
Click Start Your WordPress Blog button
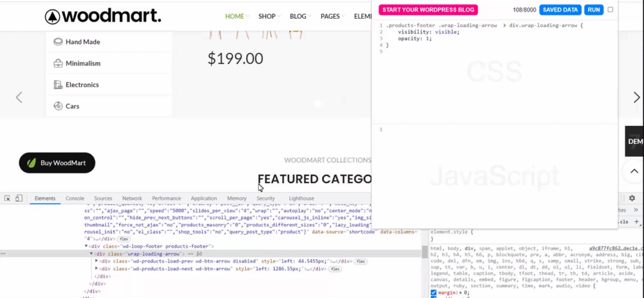428,10
